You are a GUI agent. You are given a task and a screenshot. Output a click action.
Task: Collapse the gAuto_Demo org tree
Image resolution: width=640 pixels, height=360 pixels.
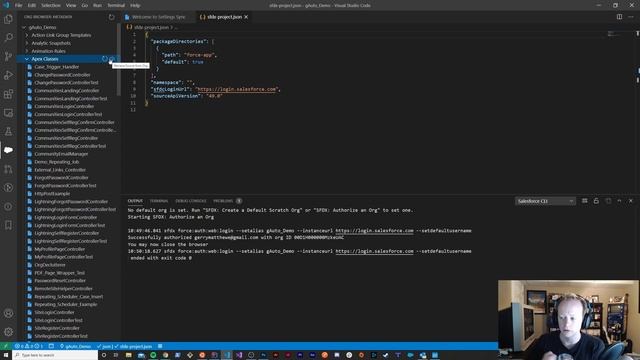[24, 27]
